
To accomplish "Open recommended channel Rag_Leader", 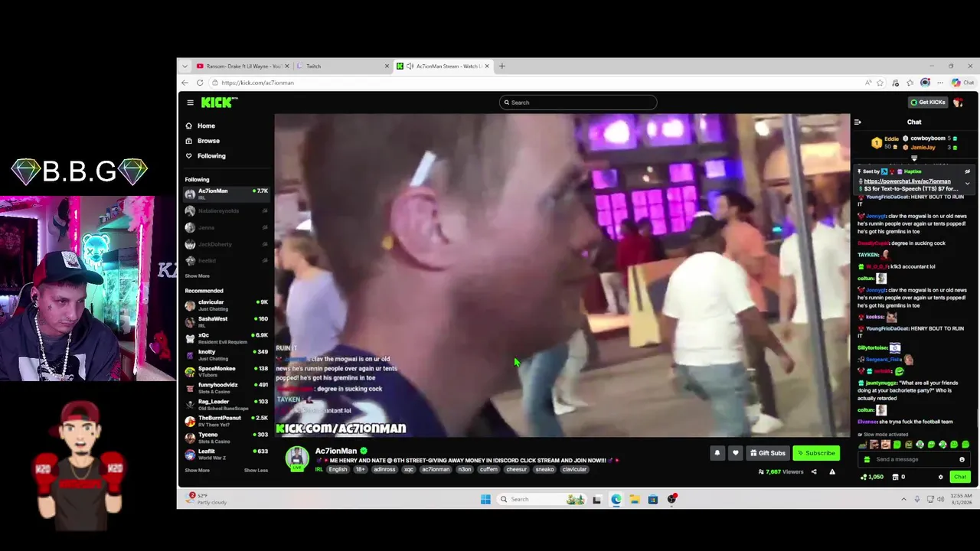I will tap(227, 404).
